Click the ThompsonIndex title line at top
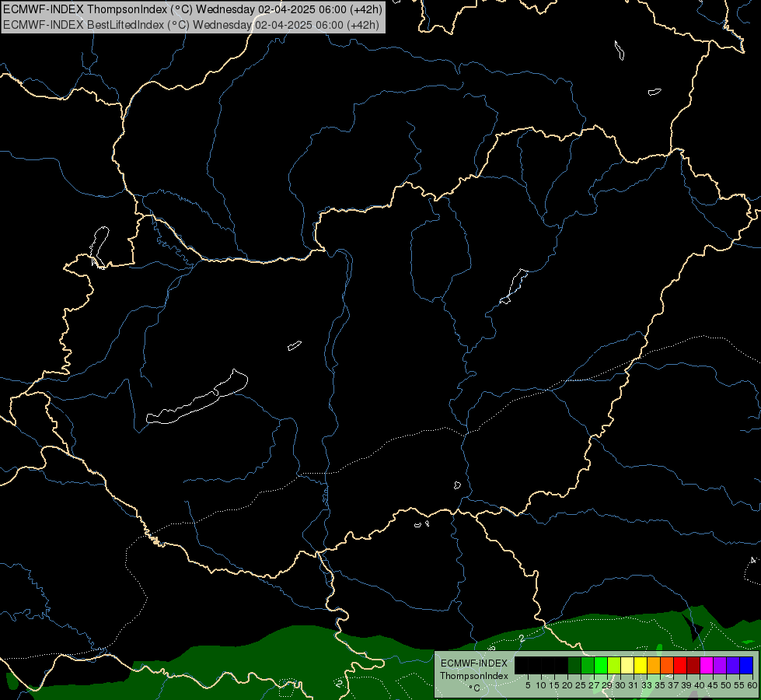 point(193,9)
